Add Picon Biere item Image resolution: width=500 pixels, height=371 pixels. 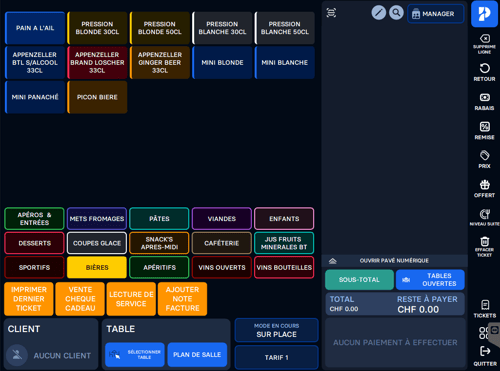pyautogui.click(x=97, y=97)
